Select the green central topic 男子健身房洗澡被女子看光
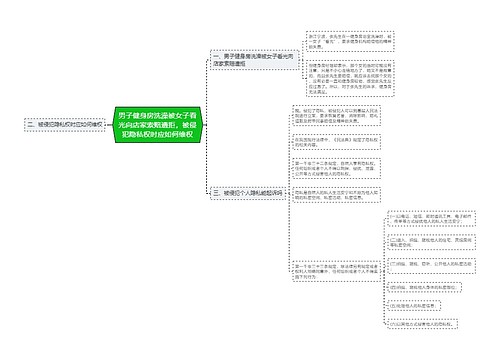Screen dimensions: 500x360 [x=157, y=125]
